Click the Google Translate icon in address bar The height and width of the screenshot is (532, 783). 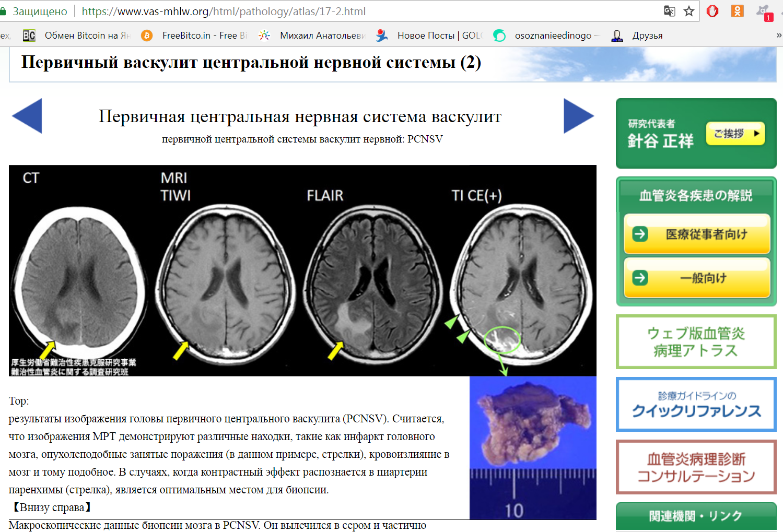click(669, 11)
